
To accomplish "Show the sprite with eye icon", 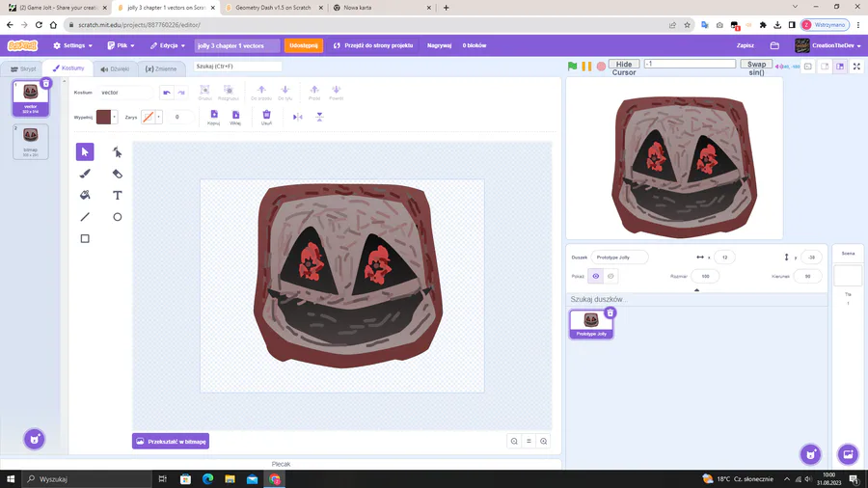I will click(x=596, y=276).
